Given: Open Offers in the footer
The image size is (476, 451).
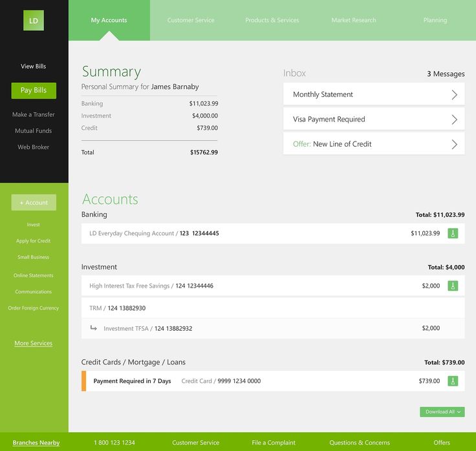Looking at the screenshot, I should [442, 443].
